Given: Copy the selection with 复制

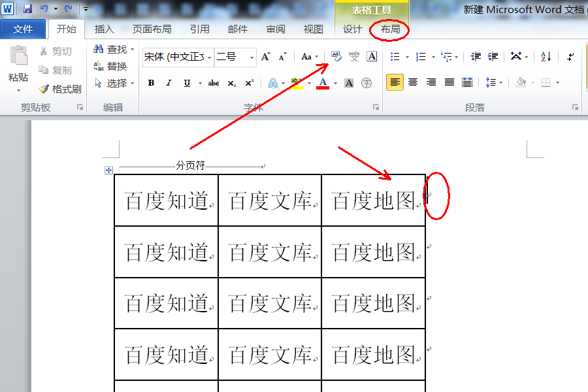Looking at the screenshot, I should [x=56, y=70].
